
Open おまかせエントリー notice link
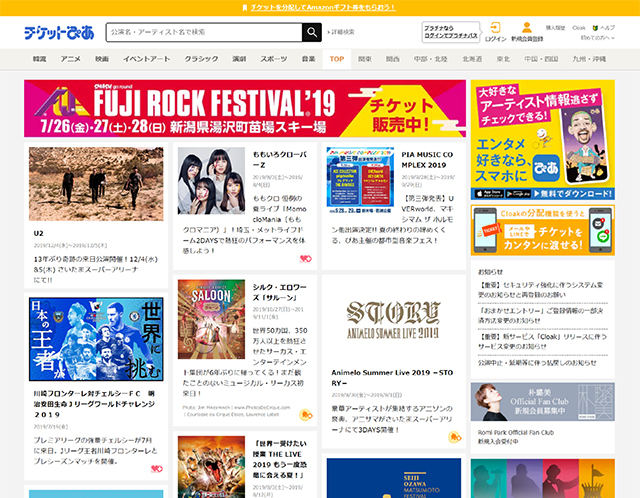(x=540, y=316)
